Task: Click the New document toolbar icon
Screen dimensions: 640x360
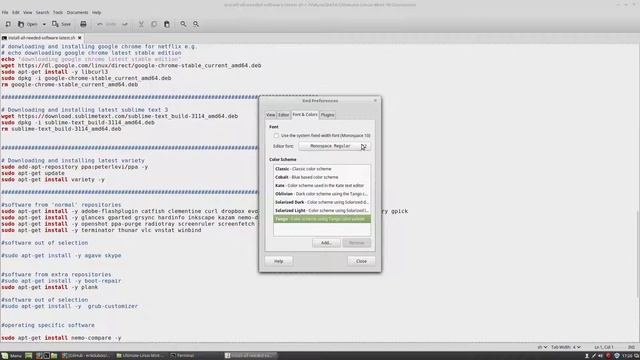Action: tap(8, 24)
